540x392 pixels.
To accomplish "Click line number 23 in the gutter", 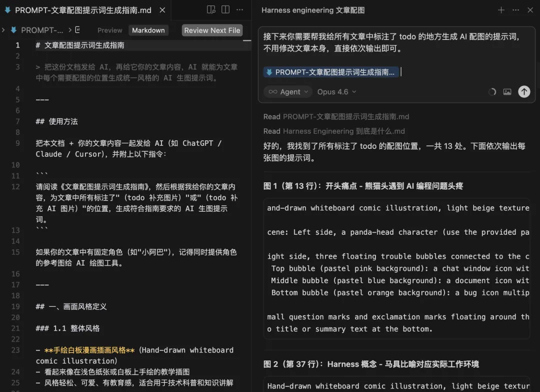I will click(x=15, y=350).
